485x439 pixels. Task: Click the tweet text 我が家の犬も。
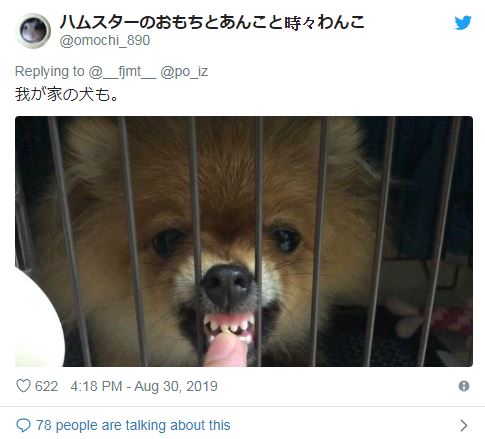66,94
